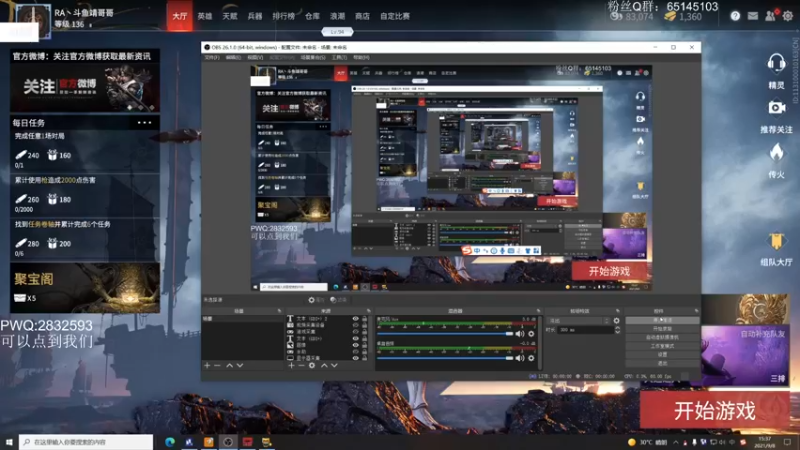This screenshot has width=800, height=450.
Task: Remove scene with minus icon in Scenes panel
Action: click(217, 365)
